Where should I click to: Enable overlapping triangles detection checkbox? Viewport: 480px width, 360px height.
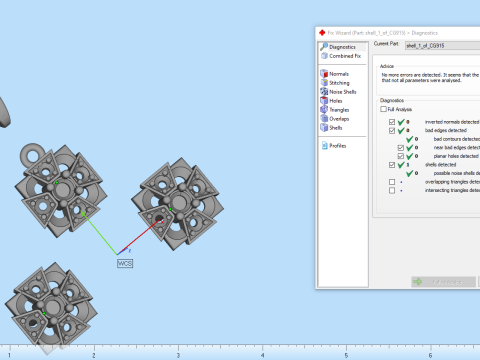pos(392,182)
